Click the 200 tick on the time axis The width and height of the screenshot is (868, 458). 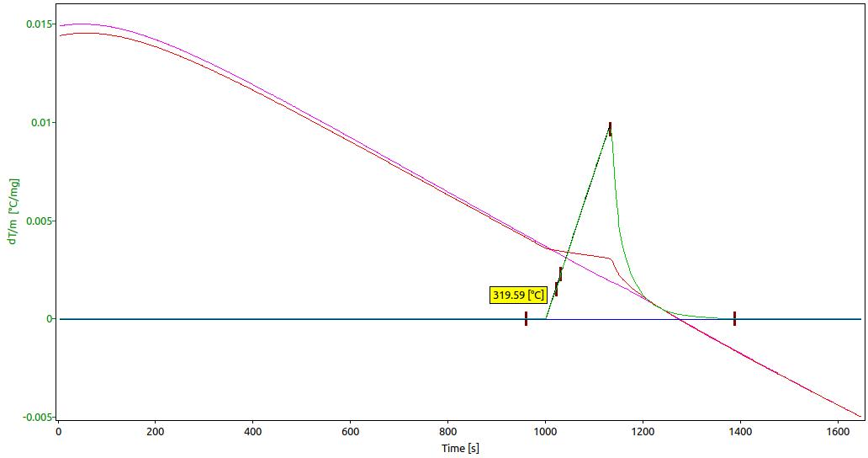point(156,432)
